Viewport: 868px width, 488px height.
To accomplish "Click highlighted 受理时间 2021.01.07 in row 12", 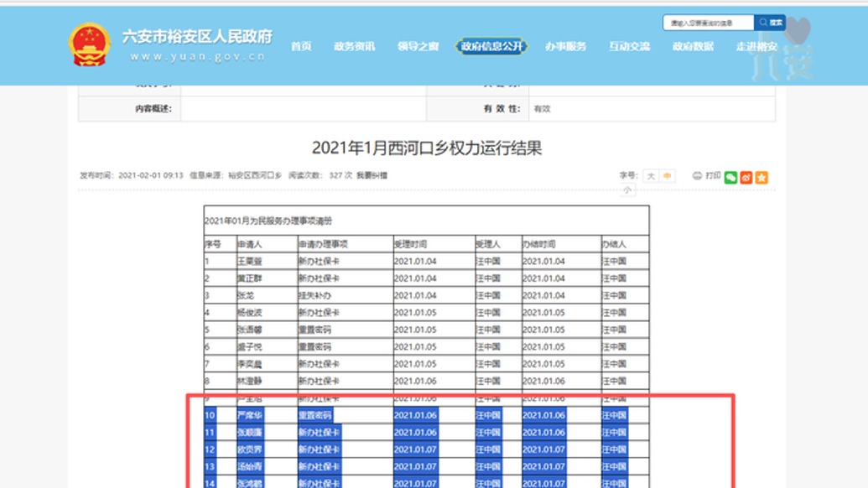I will click(x=415, y=449).
